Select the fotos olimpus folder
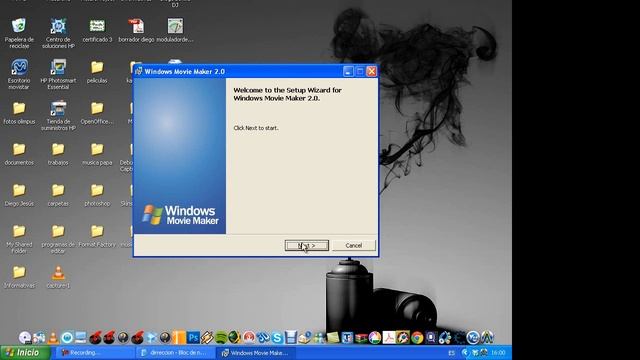640x360 pixels. (19, 113)
